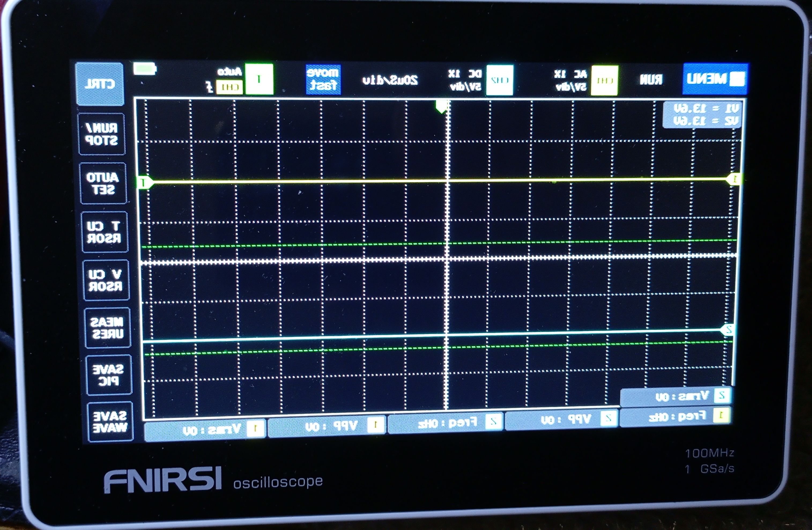Open the blue MENU button

[715, 79]
